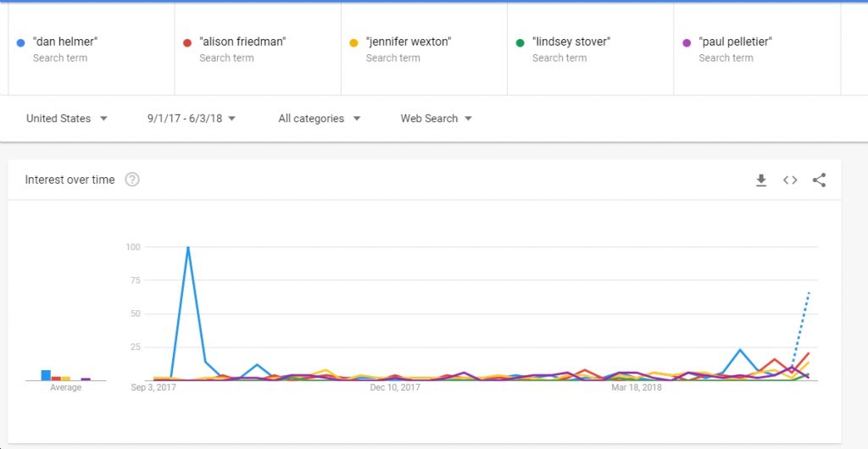Click the green dot for lindsey stover
Viewport: 868px width, 449px height.
(520, 42)
